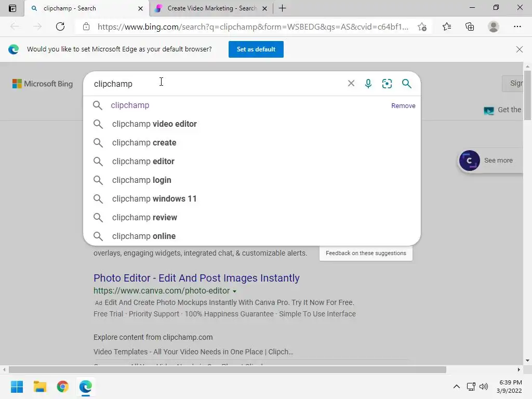Viewport: 532px width, 399px height.
Task: Click the refresh page icon
Action: click(x=60, y=26)
